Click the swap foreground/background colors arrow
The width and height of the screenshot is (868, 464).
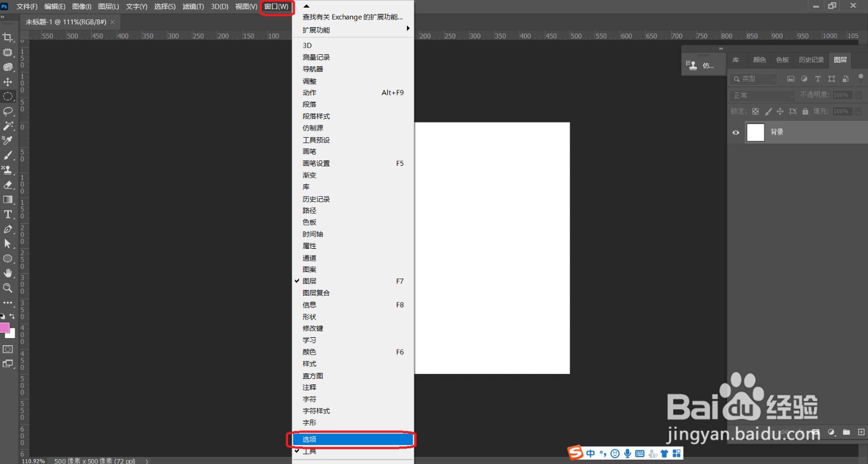tap(12, 316)
